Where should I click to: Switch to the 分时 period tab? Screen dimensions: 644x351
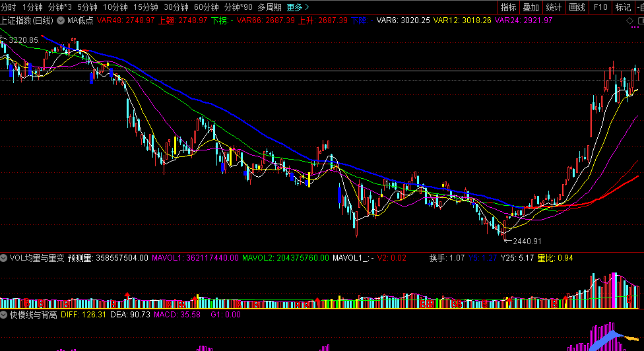pyautogui.click(x=8, y=7)
